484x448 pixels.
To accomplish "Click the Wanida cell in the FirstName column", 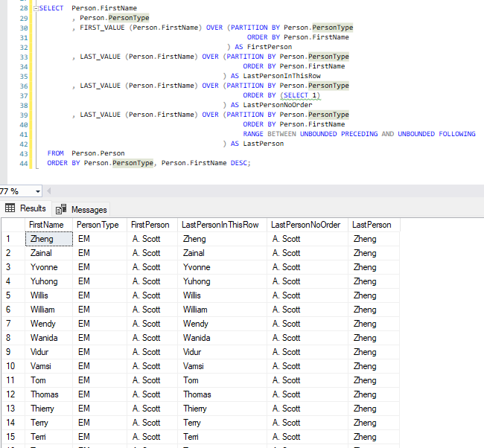I will click(49, 338).
